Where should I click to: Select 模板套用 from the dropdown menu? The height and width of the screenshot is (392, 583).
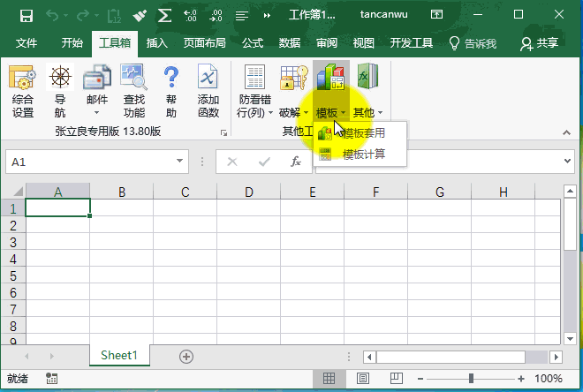pyautogui.click(x=362, y=133)
